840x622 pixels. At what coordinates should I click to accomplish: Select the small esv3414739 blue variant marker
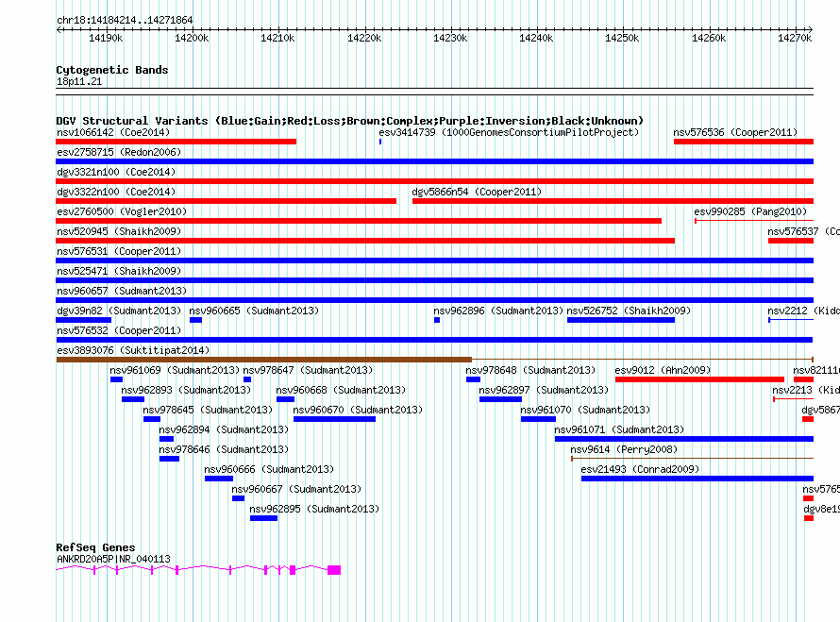pos(380,142)
